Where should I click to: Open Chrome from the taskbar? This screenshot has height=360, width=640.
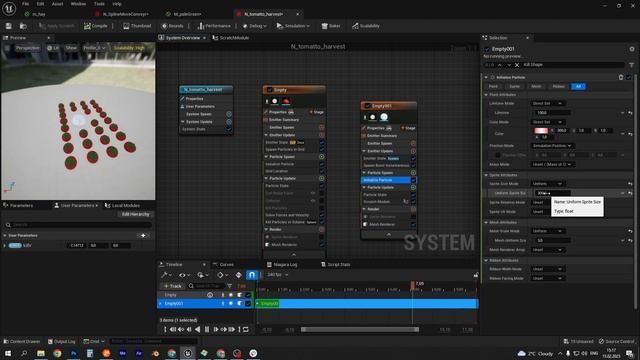(57, 353)
